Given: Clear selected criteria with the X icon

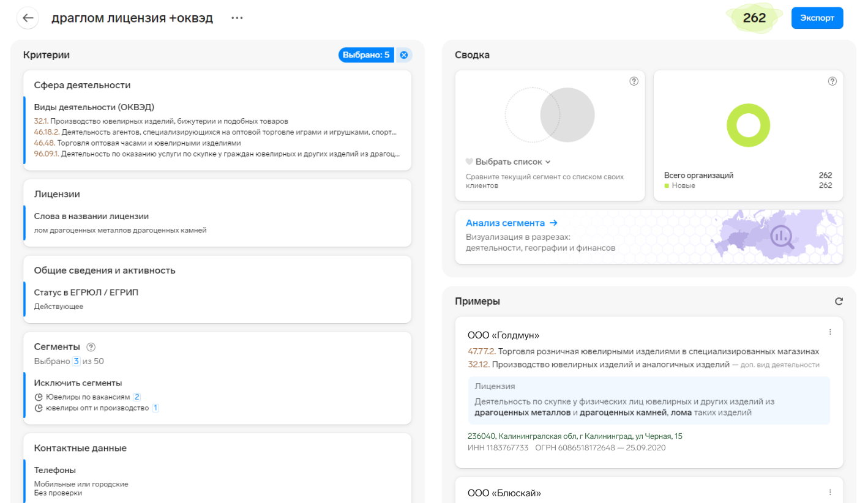Looking at the screenshot, I should click(x=404, y=55).
